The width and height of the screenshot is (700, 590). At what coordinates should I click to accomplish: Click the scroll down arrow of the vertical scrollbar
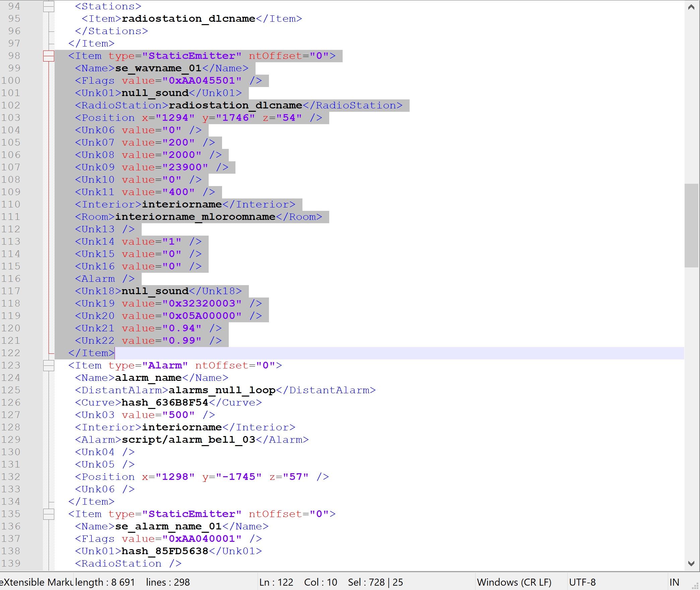coord(691,563)
